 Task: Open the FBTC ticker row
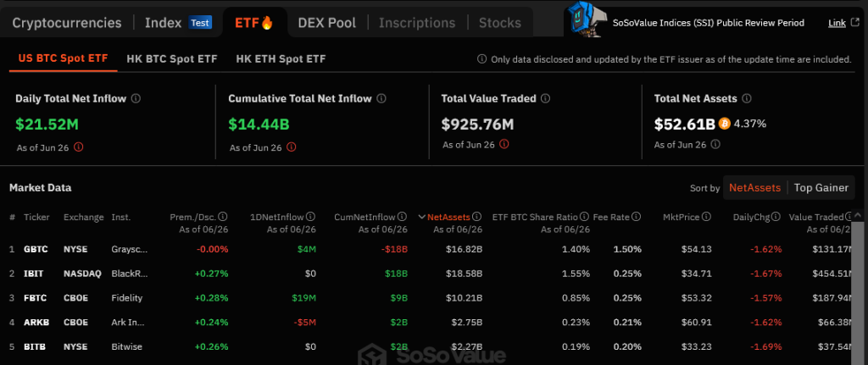coord(35,297)
